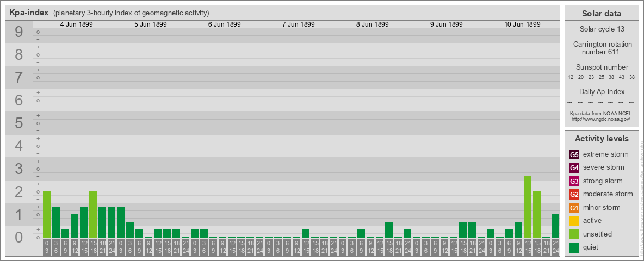Click the G2 moderate storm badge
This screenshot has height=261, width=644.
tap(574, 195)
